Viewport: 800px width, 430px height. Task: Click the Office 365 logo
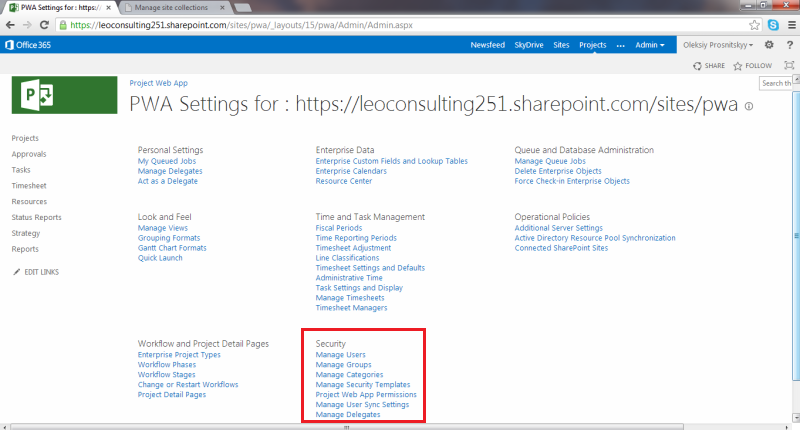[28, 45]
